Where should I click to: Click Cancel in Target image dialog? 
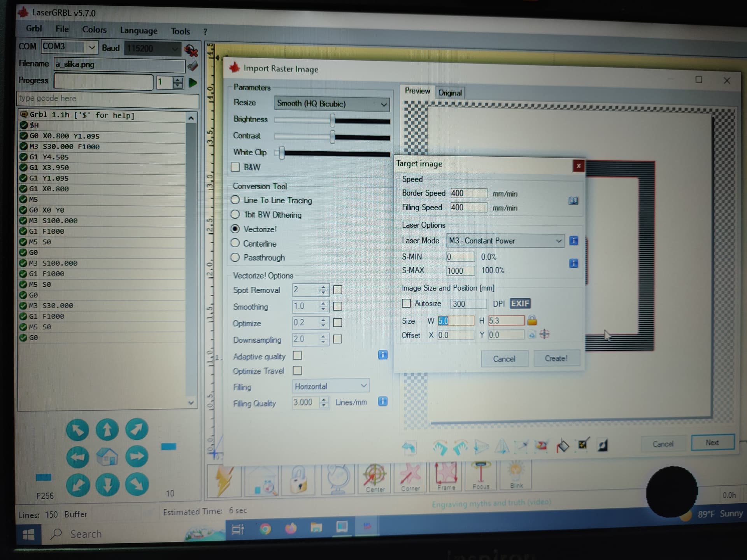[504, 359]
